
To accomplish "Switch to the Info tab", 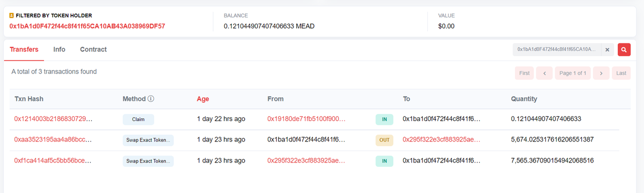I will 60,49.
